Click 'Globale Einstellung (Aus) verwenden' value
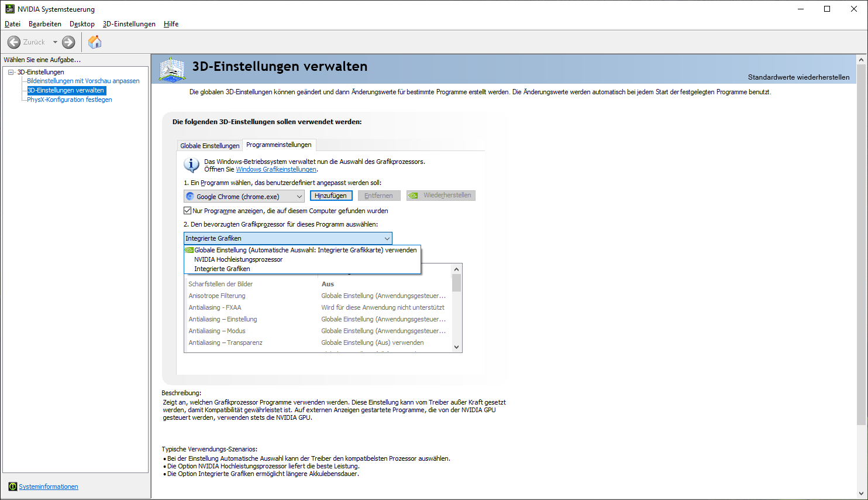868x500 pixels. [373, 343]
